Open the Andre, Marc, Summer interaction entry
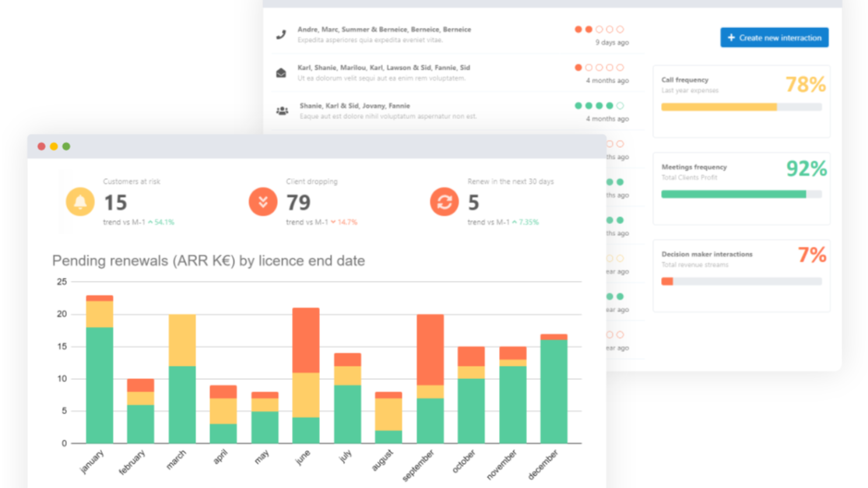Image resolution: width=868 pixels, height=488 pixels. tap(384, 30)
